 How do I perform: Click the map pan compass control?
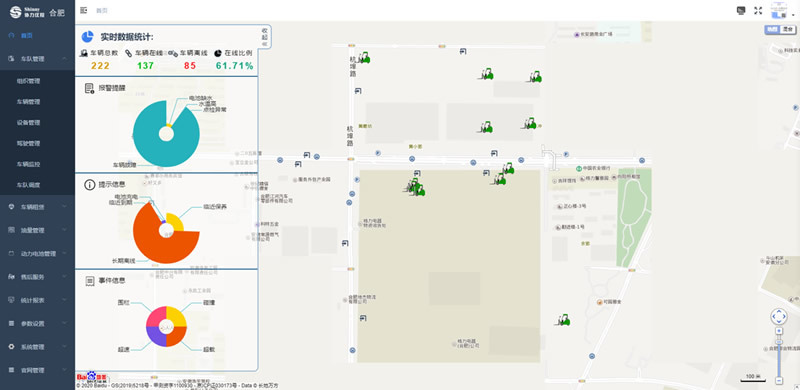click(779, 316)
